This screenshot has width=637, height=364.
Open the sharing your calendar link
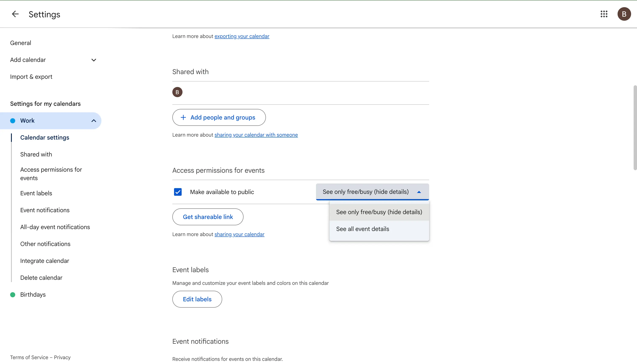239,234
